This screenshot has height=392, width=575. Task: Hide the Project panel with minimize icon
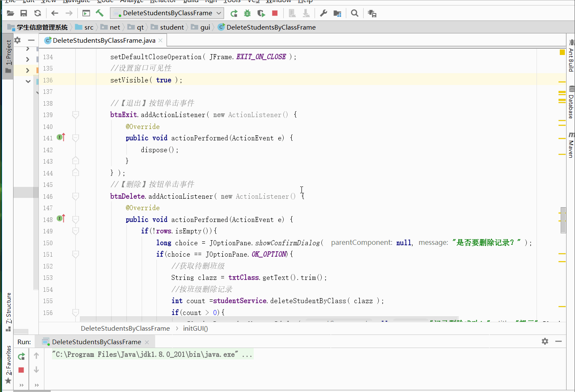click(31, 40)
